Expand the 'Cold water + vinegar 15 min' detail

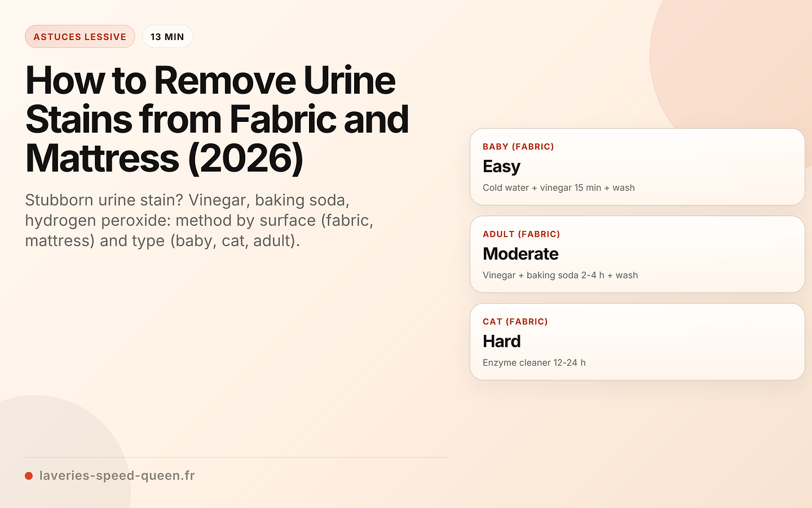click(558, 187)
